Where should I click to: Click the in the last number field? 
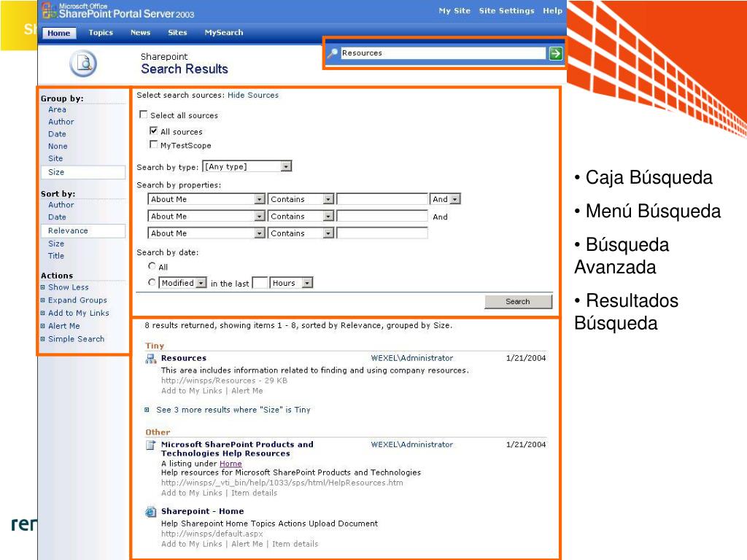(x=260, y=284)
